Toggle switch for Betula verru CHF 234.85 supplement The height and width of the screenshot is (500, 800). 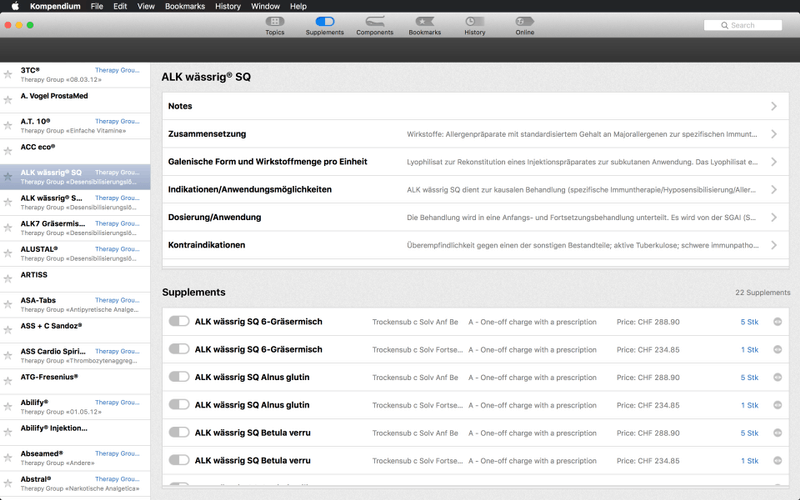pos(179,460)
